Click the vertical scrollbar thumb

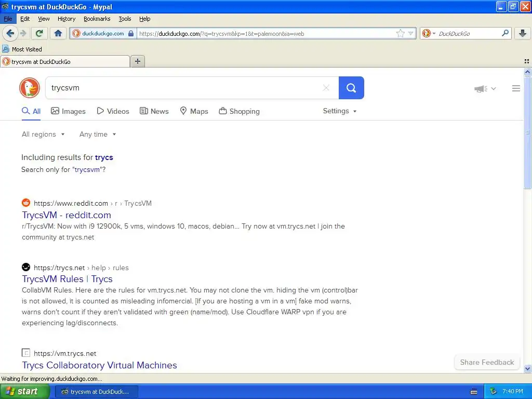[527, 132]
